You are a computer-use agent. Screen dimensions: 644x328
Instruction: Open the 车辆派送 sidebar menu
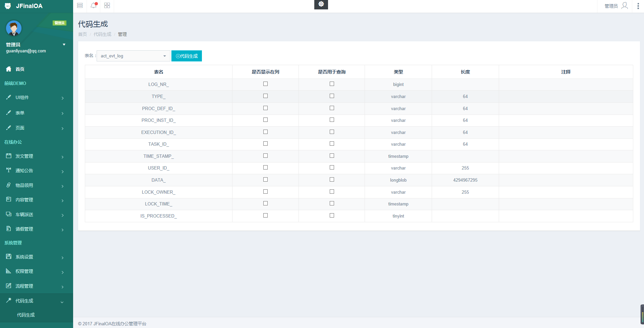tap(37, 215)
